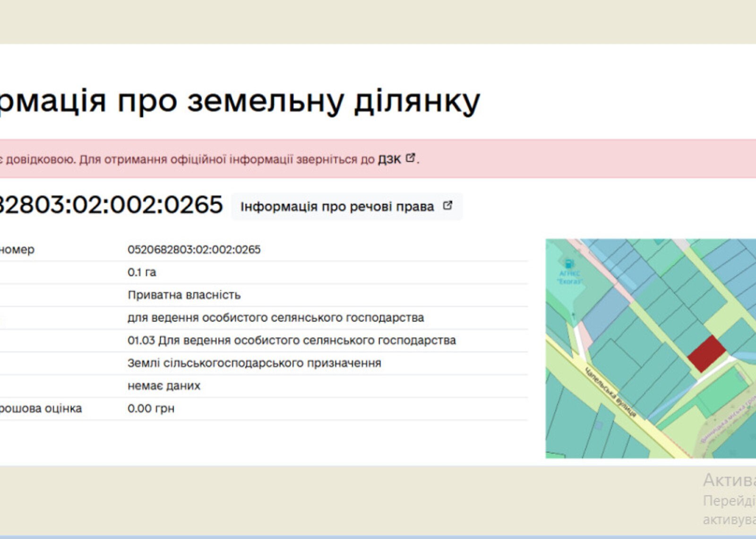Open Інформація про речові права
The image size is (756, 539).
[337, 207]
